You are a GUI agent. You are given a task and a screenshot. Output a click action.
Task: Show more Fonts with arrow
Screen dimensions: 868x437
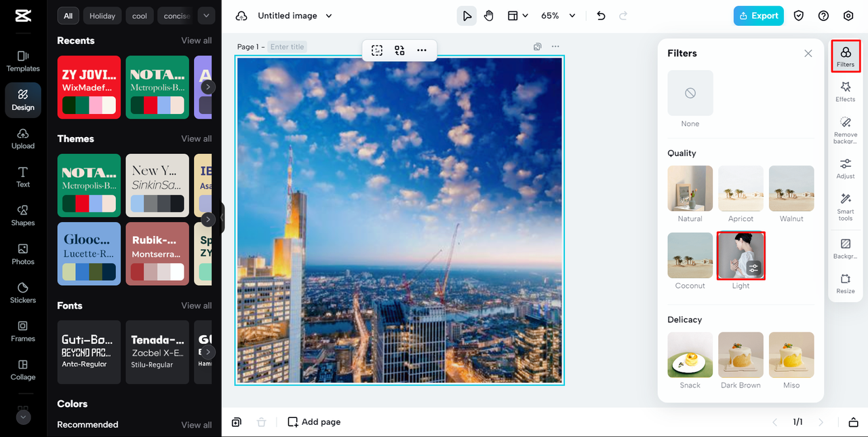pyautogui.click(x=208, y=352)
